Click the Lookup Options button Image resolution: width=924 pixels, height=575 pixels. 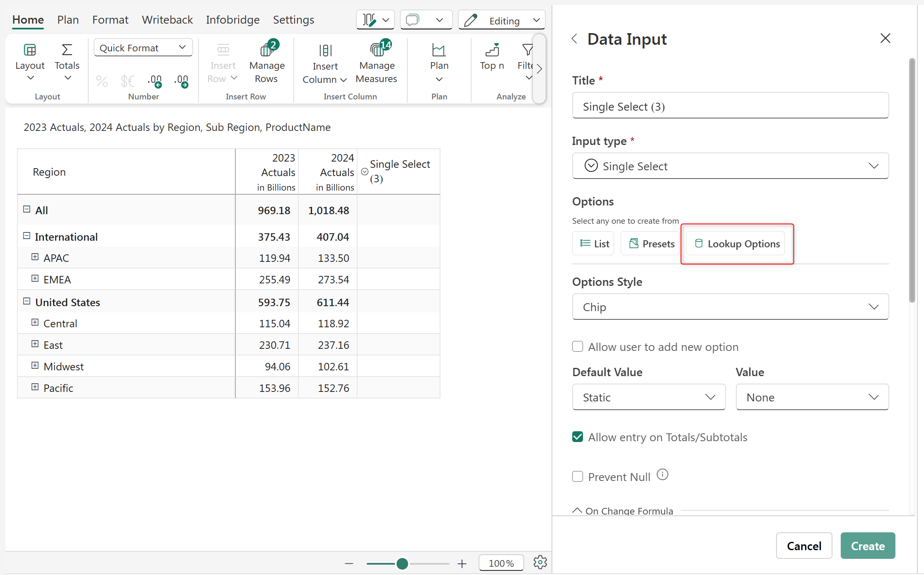pos(737,244)
